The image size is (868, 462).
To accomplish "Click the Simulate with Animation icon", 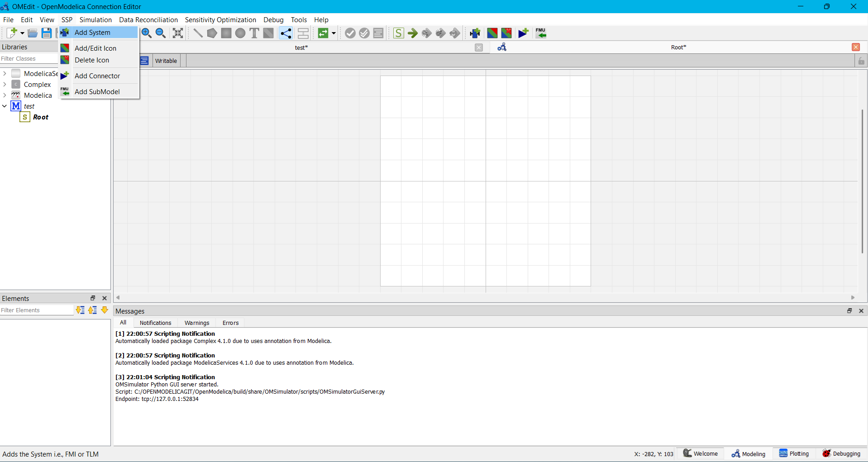I will 455,33.
